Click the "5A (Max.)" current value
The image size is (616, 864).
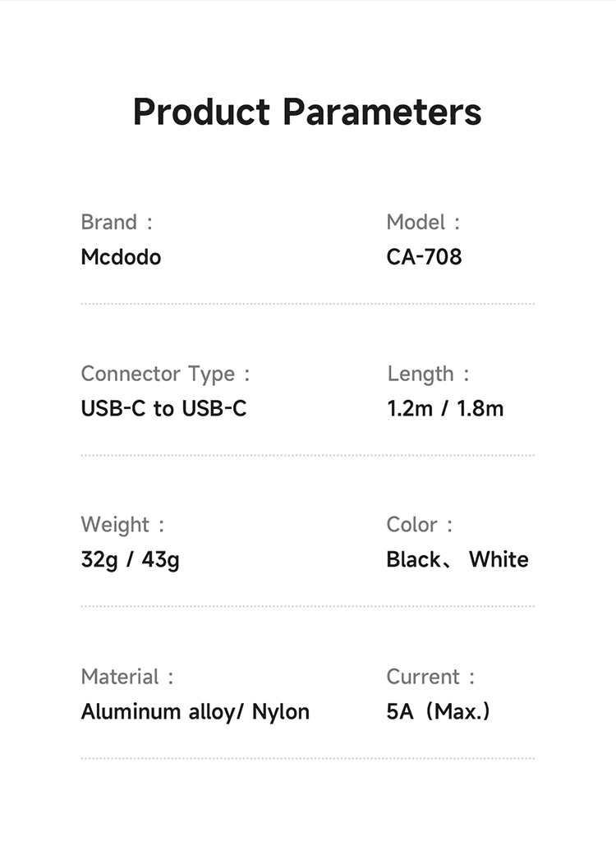tap(438, 712)
